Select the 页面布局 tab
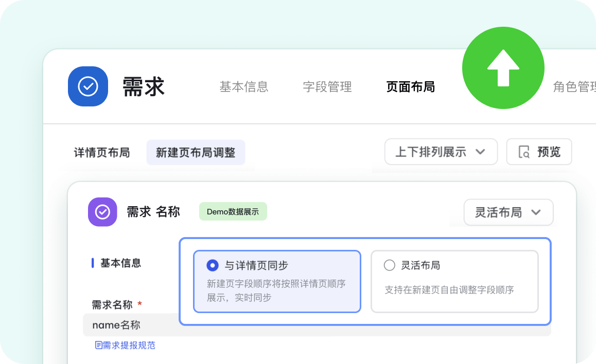The height and width of the screenshot is (364, 596). coord(410,87)
